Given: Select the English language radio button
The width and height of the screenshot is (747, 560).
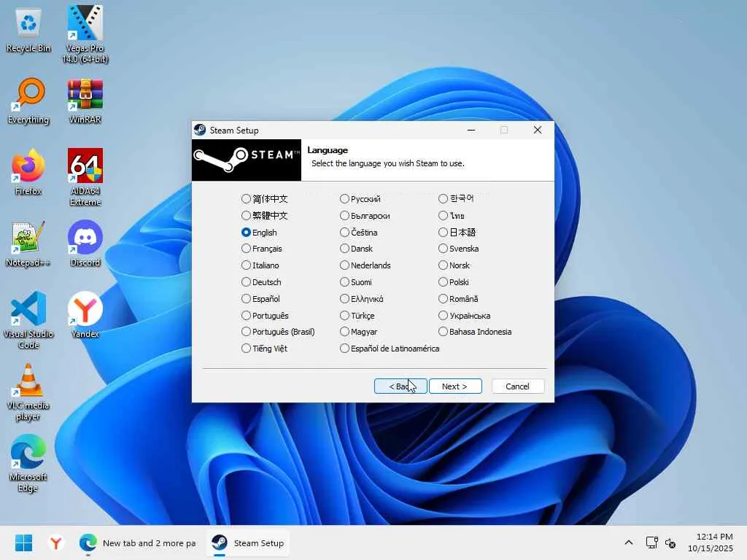Looking at the screenshot, I should [259, 233].
